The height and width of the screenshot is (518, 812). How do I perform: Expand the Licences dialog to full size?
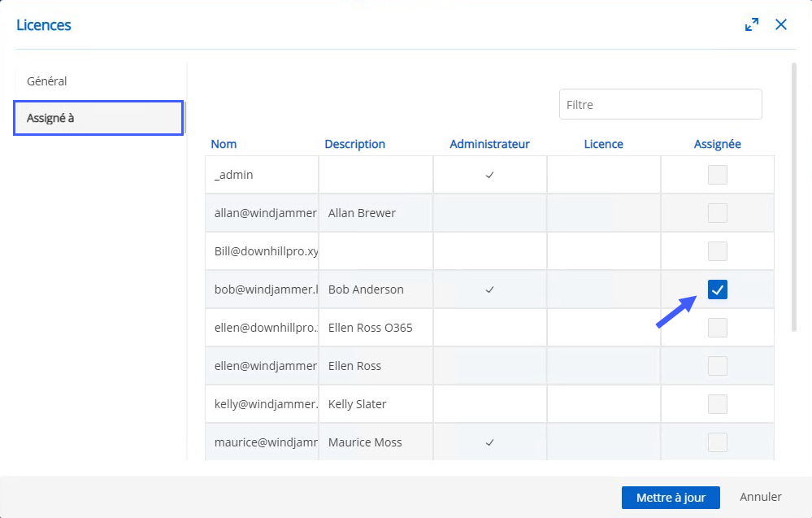(752, 25)
